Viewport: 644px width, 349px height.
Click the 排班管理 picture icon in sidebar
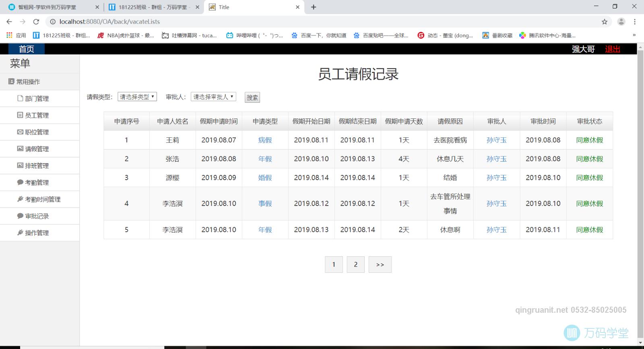pyautogui.click(x=20, y=166)
